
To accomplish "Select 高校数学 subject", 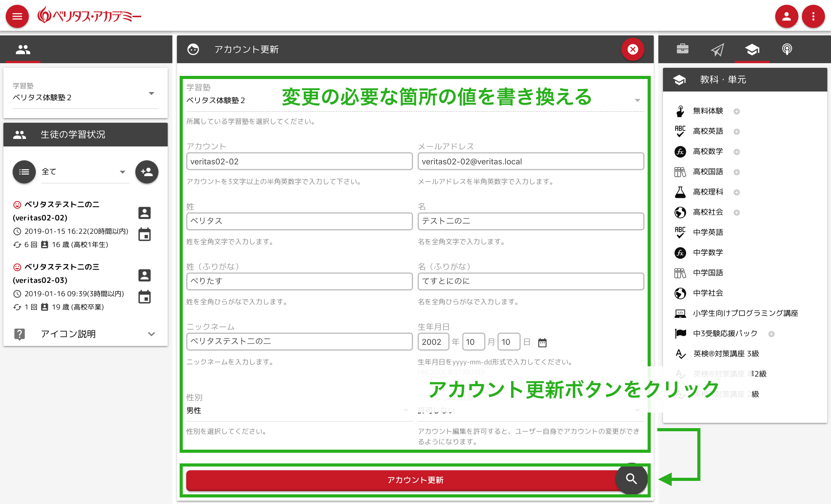I will coord(707,151).
